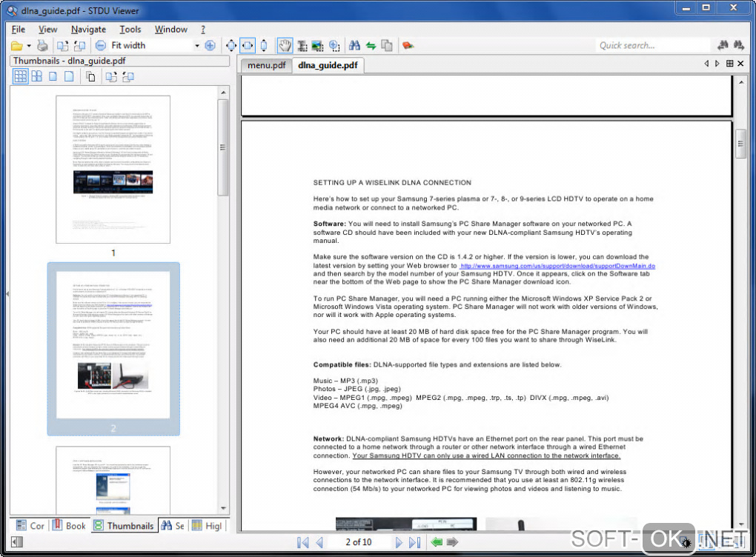This screenshot has height=557, width=756.
Task: Select the text selection tool
Action: coord(302,46)
